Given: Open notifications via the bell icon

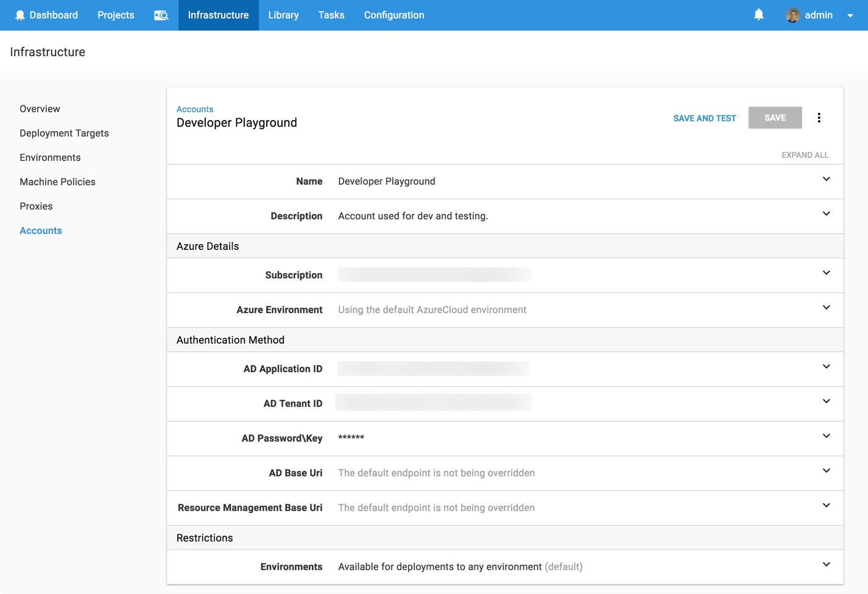Looking at the screenshot, I should 758,14.
